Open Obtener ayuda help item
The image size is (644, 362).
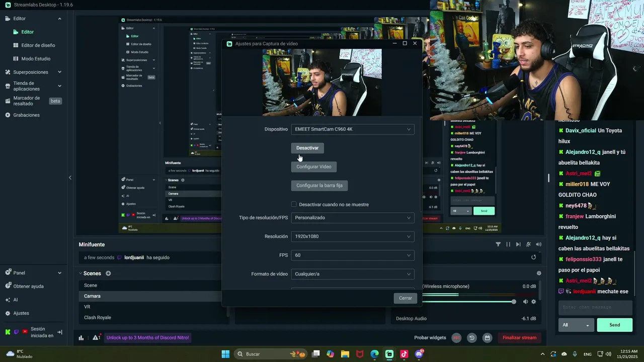click(28, 286)
